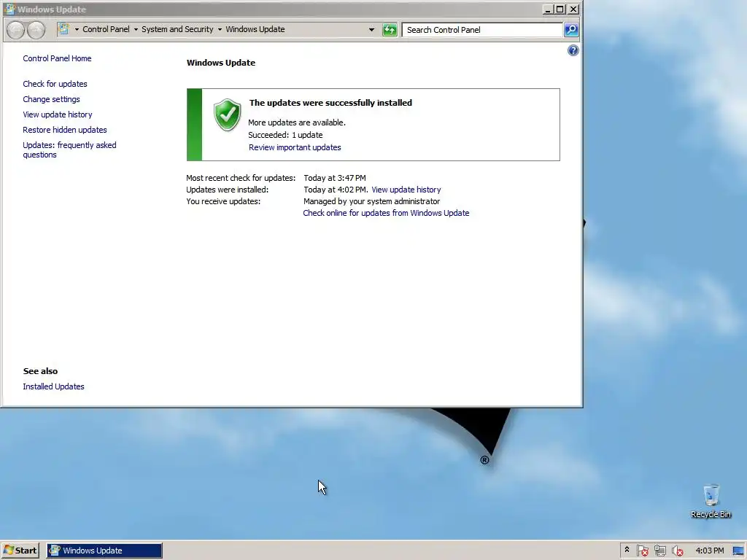747x560 pixels.
Task: Select Control Panel breadcrumb segment
Action: 106,29
